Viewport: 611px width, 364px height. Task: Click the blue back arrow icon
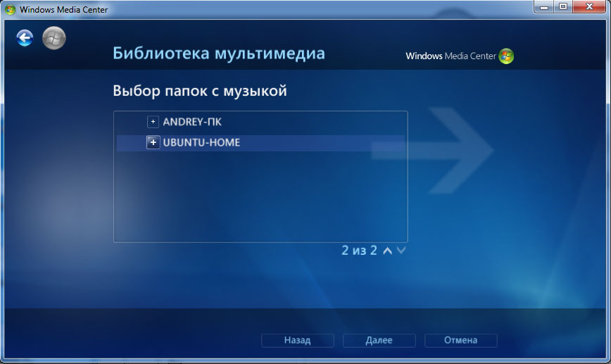coord(25,38)
